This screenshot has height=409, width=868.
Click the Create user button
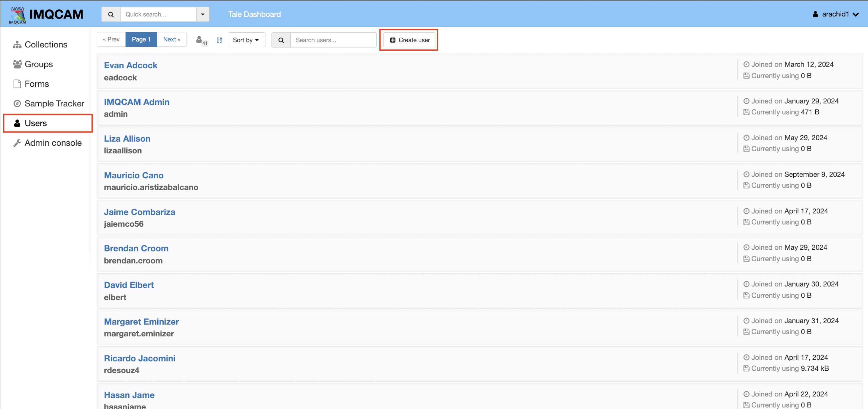click(409, 40)
